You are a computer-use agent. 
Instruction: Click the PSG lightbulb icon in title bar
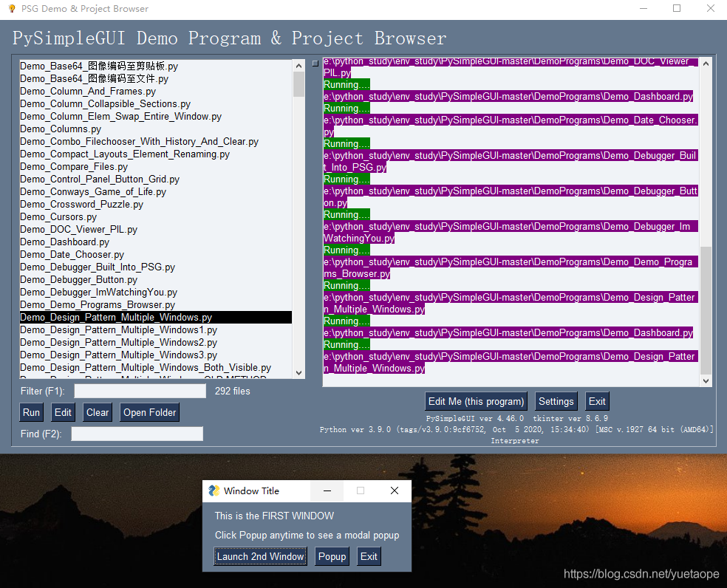pyautogui.click(x=12, y=8)
